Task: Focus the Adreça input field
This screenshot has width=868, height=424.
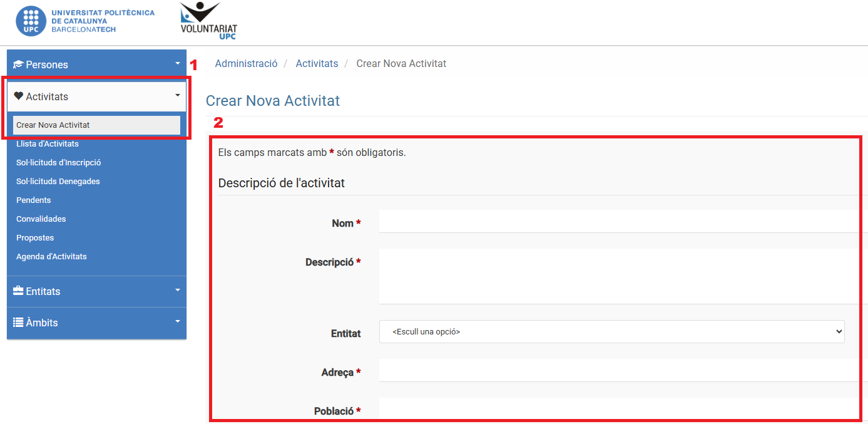Action: [620, 371]
